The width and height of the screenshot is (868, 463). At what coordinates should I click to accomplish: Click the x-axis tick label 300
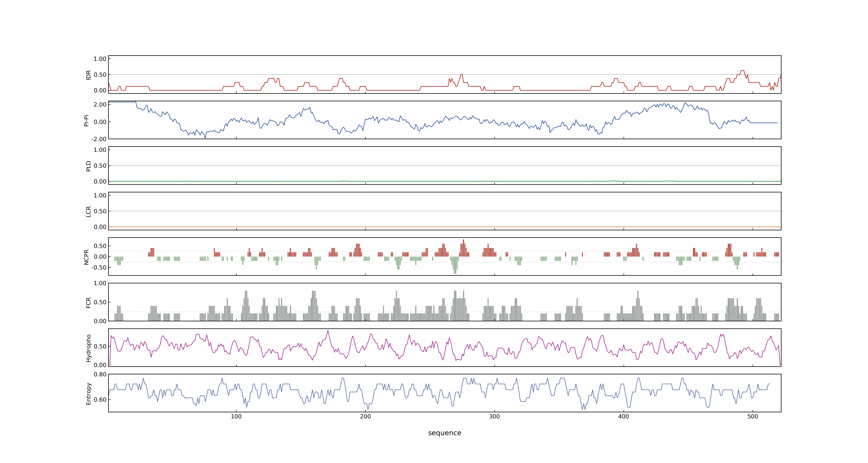point(494,416)
